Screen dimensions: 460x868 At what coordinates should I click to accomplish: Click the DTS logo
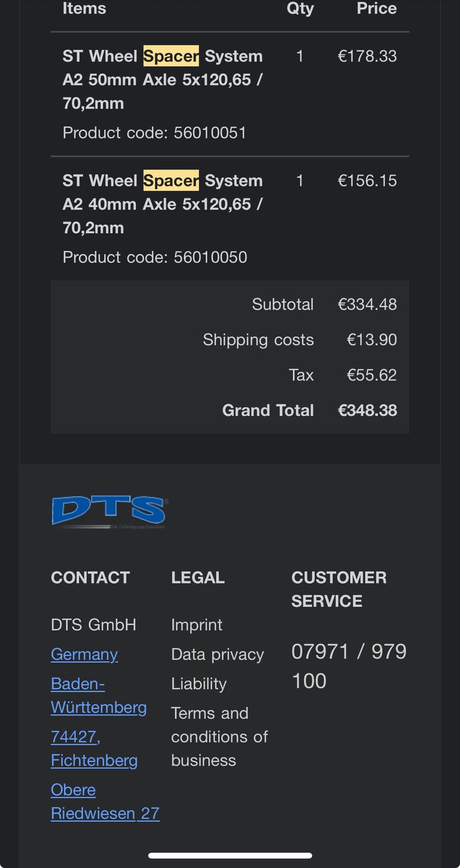coord(110,512)
